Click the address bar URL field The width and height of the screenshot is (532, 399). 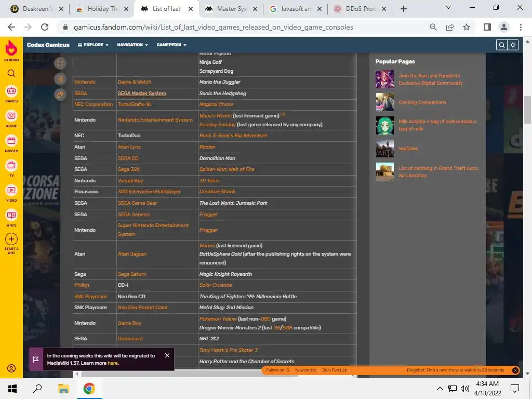pos(213,27)
